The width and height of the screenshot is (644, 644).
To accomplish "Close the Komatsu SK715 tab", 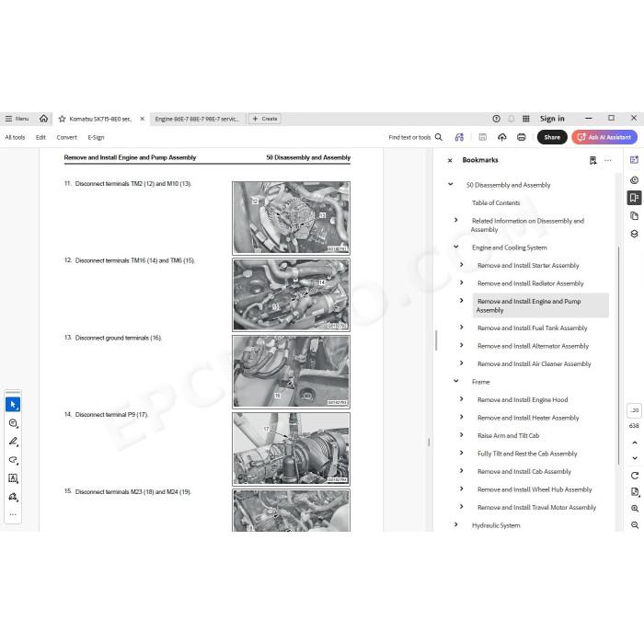I will tap(142, 119).
